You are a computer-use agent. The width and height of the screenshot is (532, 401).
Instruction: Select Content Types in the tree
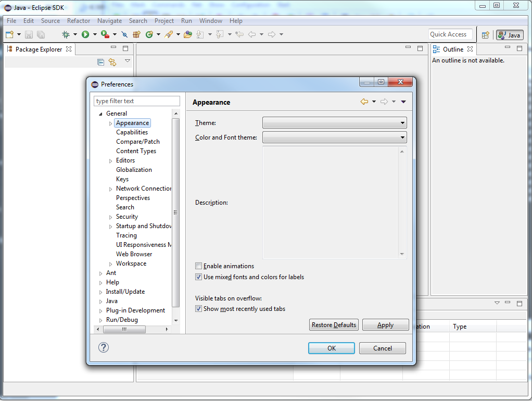point(136,151)
